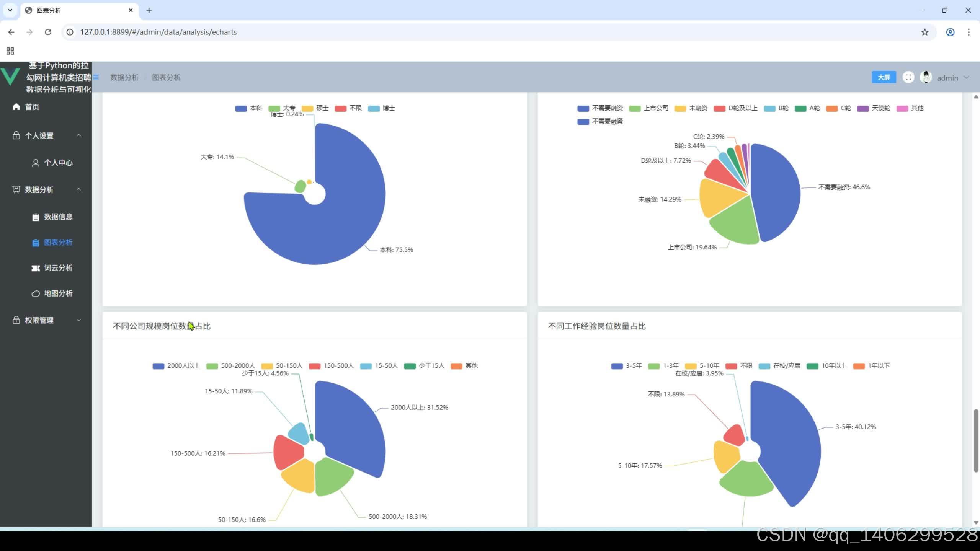Viewport: 980px width, 551px height.
Task: Restore down the browser window
Action: pyautogui.click(x=944, y=10)
